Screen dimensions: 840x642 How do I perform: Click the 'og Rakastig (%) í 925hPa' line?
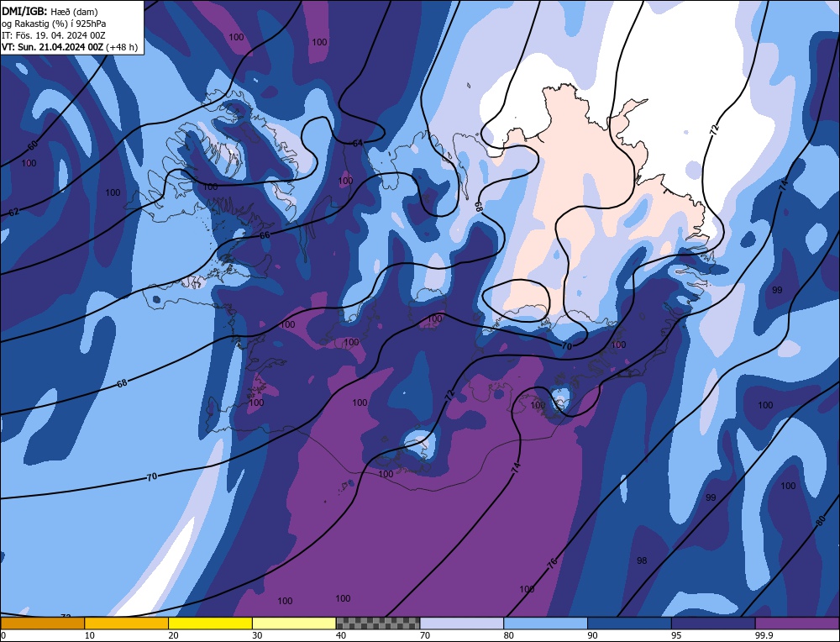(54, 24)
